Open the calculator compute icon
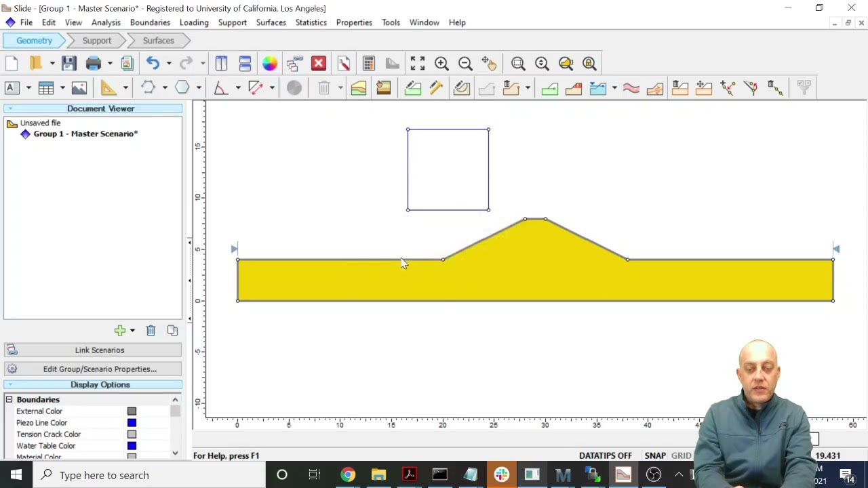This screenshot has height=488, width=868. pos(368,64)
